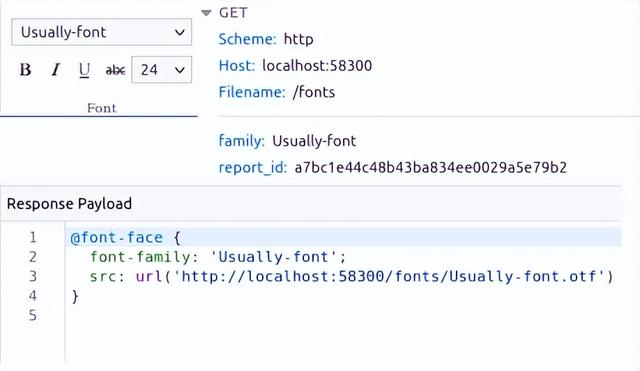Click the Scheme label
This screenshot has width=640, height=371.
tap(247, 39)
